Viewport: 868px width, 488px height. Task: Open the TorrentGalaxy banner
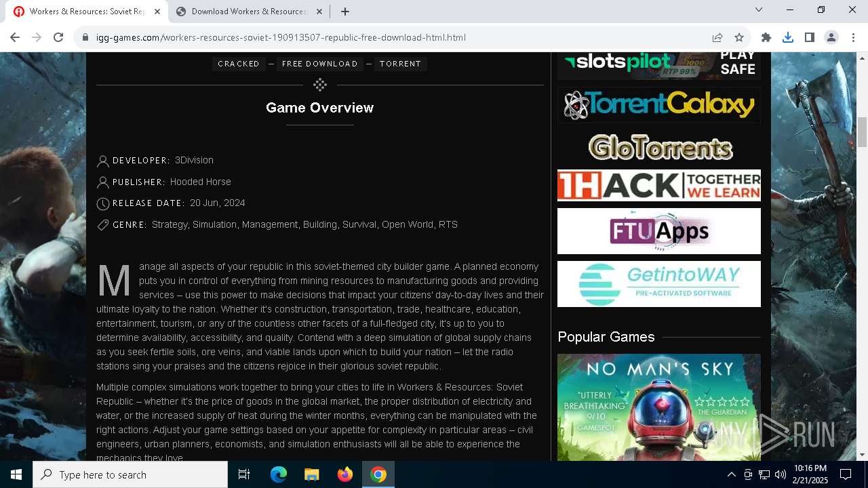[659, 105]
